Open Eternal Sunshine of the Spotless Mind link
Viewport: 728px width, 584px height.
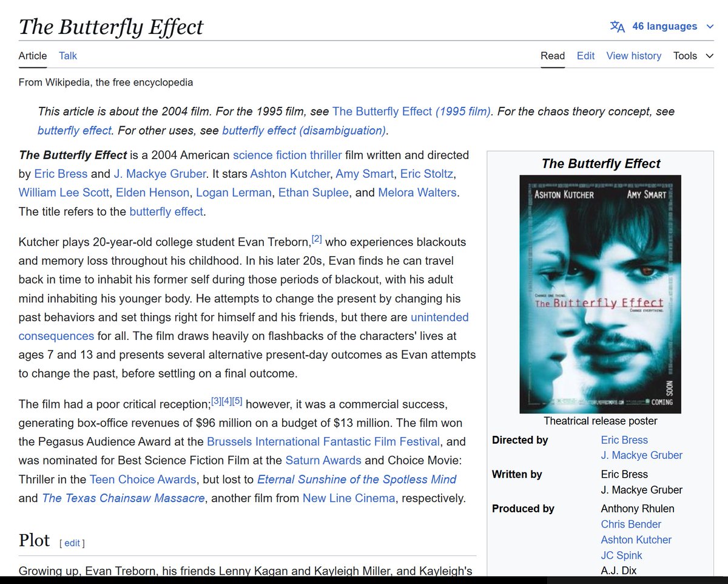click(x=357, y=479)
